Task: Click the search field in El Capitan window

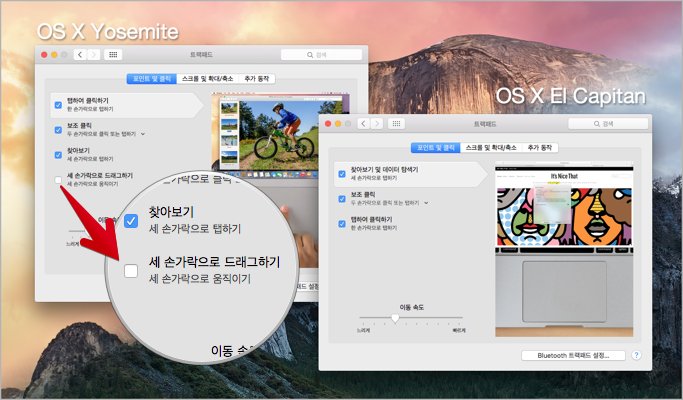Action: (608, 124)
